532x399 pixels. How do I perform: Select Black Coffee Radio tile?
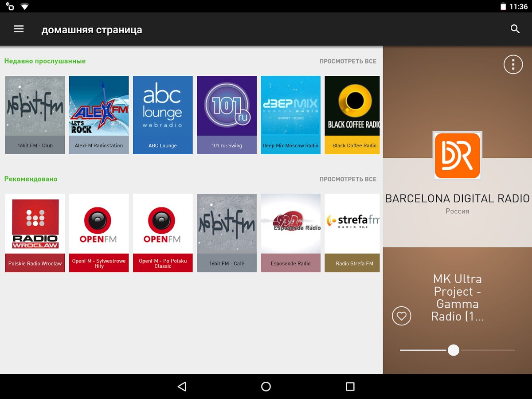[x=352, y=115]
